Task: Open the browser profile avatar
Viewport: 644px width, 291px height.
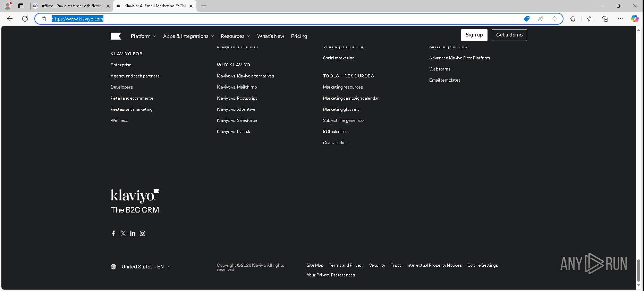Action: [x=8, y=6]
